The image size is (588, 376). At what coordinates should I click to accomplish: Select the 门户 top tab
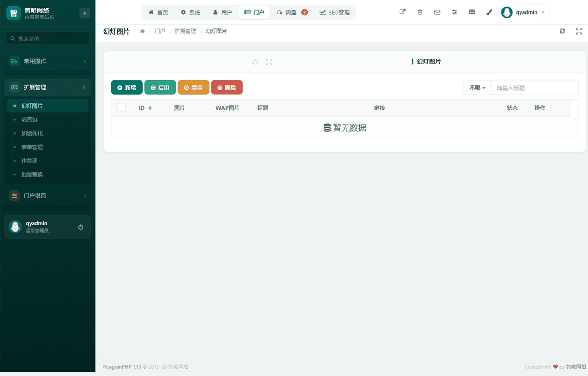pyautogui.click(x=254, y=12)
